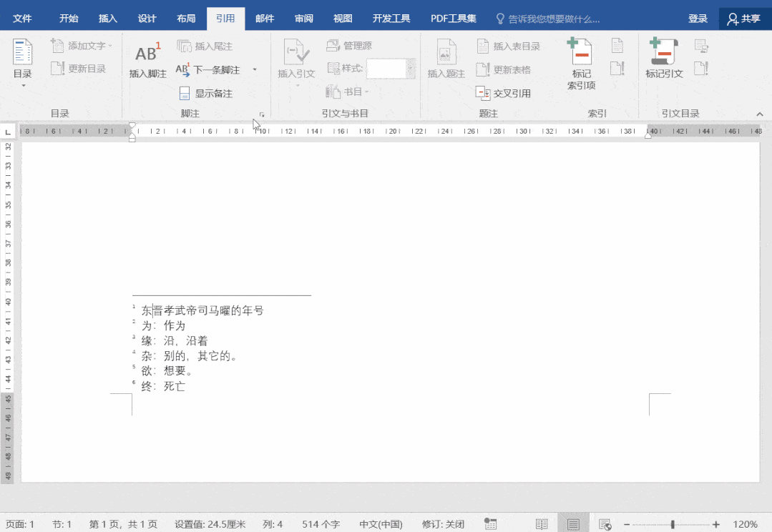The height and width of the screenshot is (532, 772).
Task: Click the zoom slider handle
Action: (673, 524)
